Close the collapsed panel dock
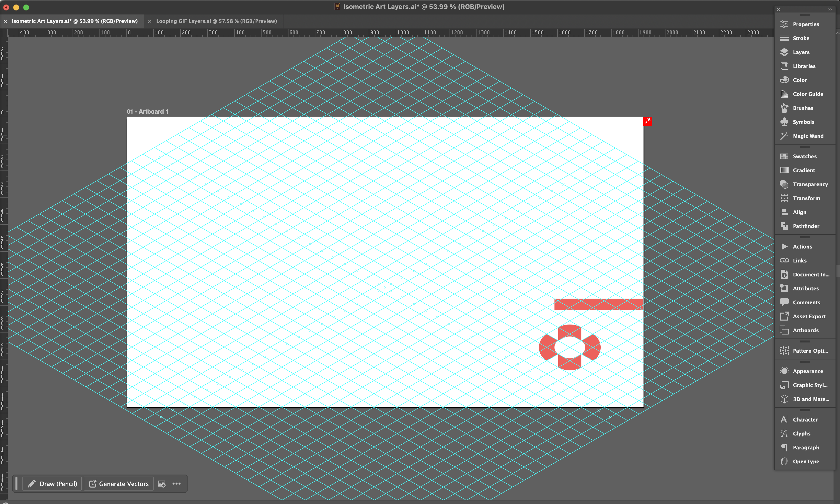 point(779,9)
